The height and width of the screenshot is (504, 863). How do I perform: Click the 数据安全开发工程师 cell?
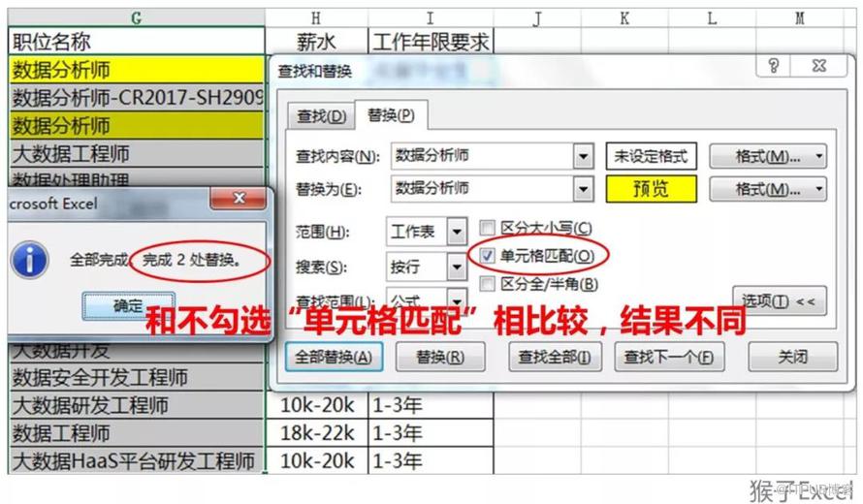[x=137, y=377]
